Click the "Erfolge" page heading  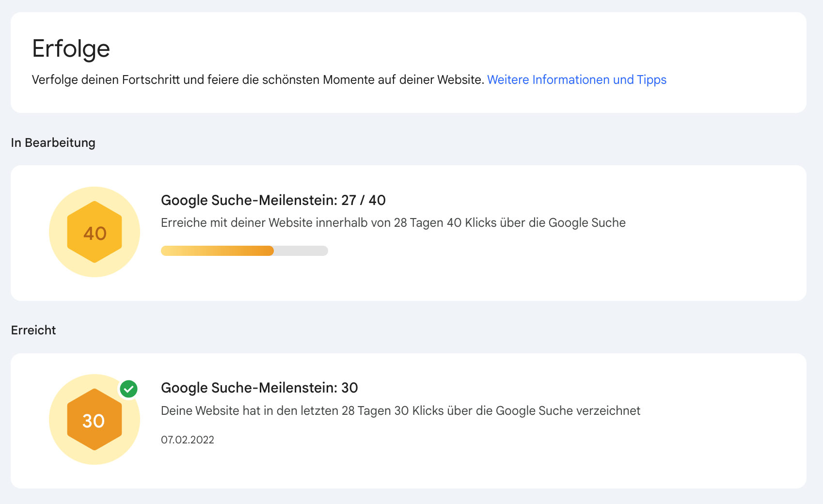click(71, 48)
